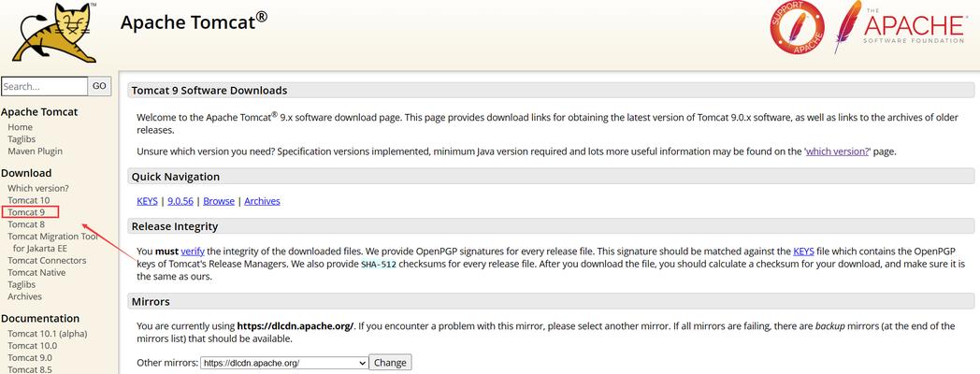Open Home in the sidebar
This screenshot has height=374, width=980.
20,127
